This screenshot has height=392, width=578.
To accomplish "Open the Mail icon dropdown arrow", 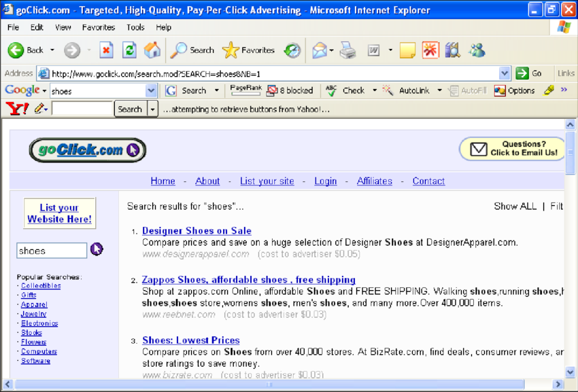I will (331, 50).
